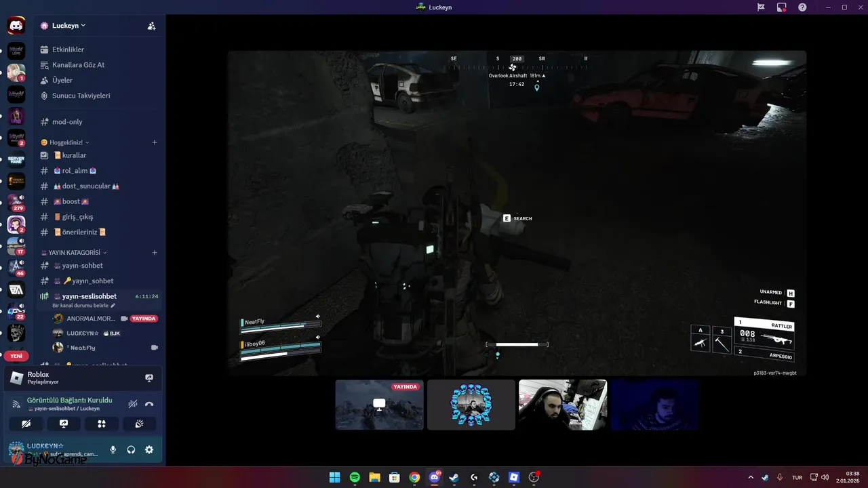Screen dimensions: 868x488
Task: Open Discord inbox flag icon
Action: (761, 7)
